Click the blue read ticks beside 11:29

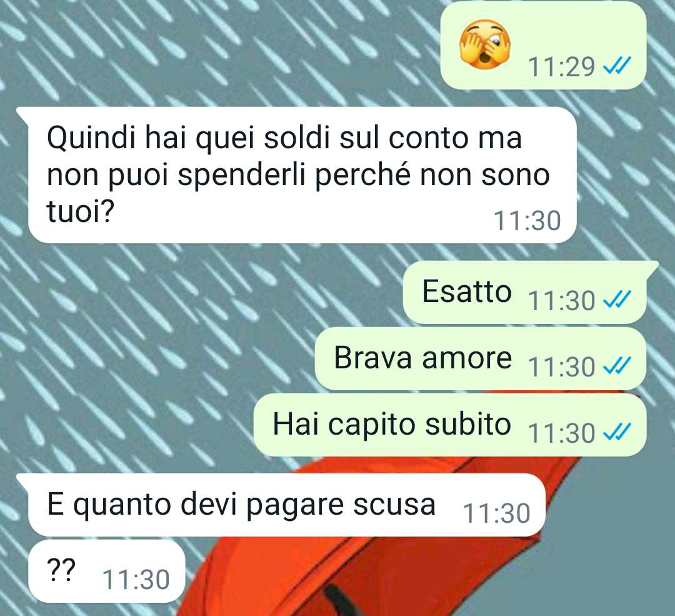617,66
